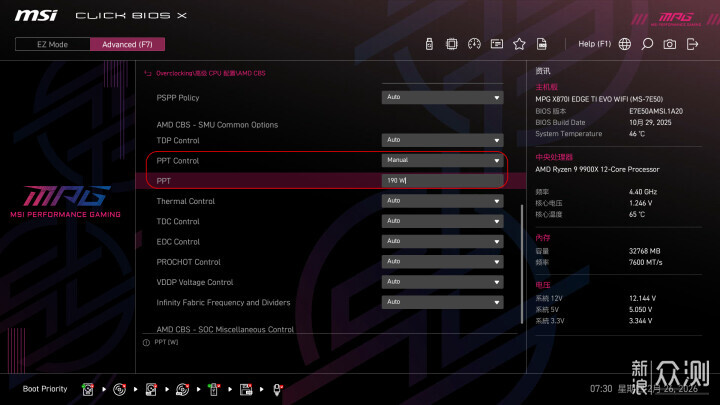The image size is (720, 405).
Task: Click the Overclocking AMD CBS breadcrumb path
Action: pos(211,73)
